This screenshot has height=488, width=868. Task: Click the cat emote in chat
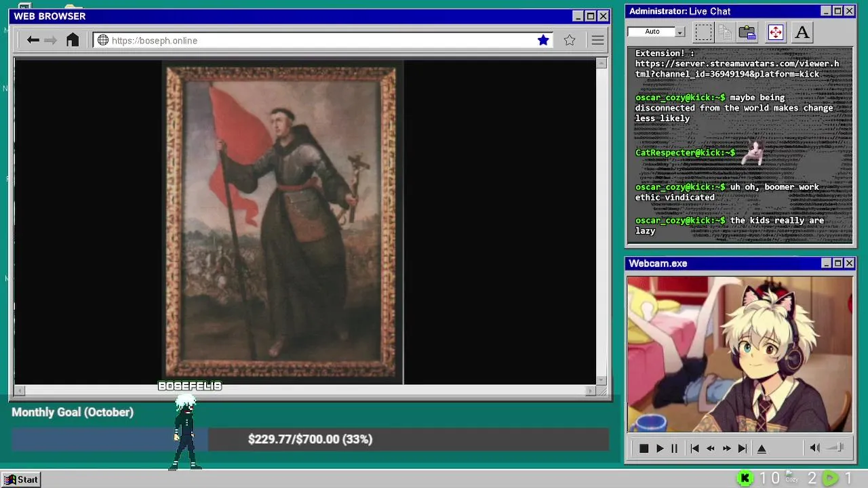click(752, 153)
